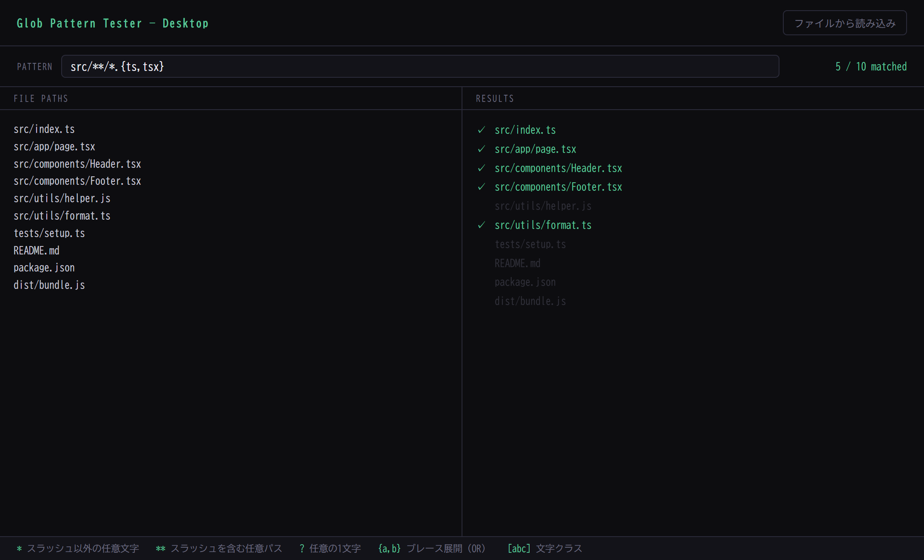Click the checkmark beside Footer.tsx result
The image size is (924, 560).
coord(482,187)
